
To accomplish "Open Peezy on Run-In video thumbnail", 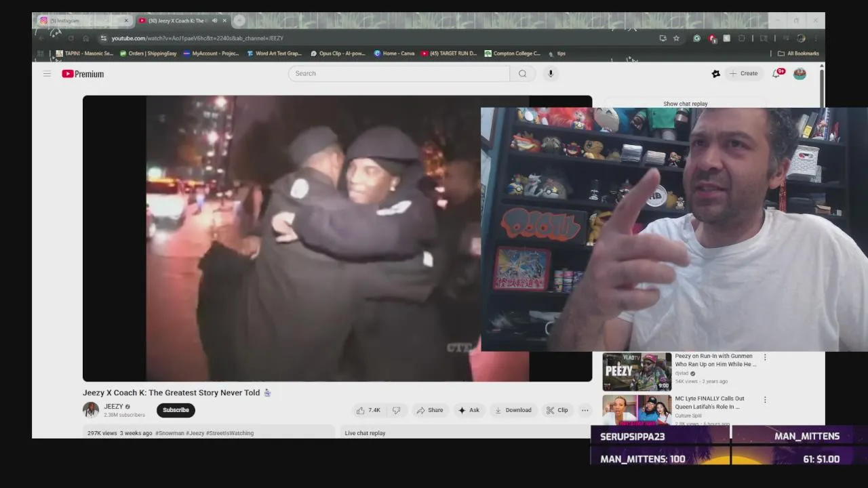I will (x=637, y=371).
